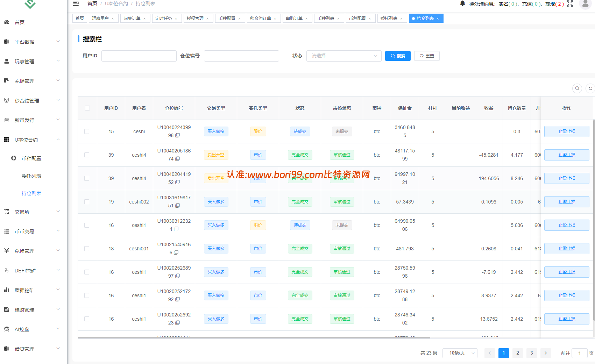
Task: Check the row for user ceshi002
Action: (x=87, y=202)
